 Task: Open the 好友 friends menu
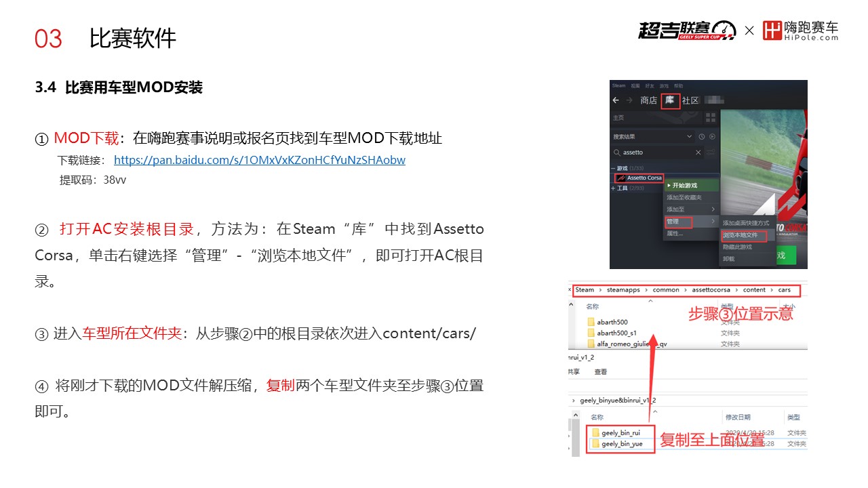click(650, 85)
